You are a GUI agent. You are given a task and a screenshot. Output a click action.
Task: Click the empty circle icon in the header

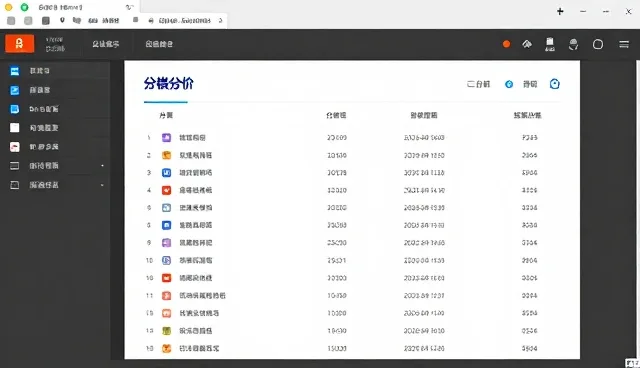pos(598,44)
